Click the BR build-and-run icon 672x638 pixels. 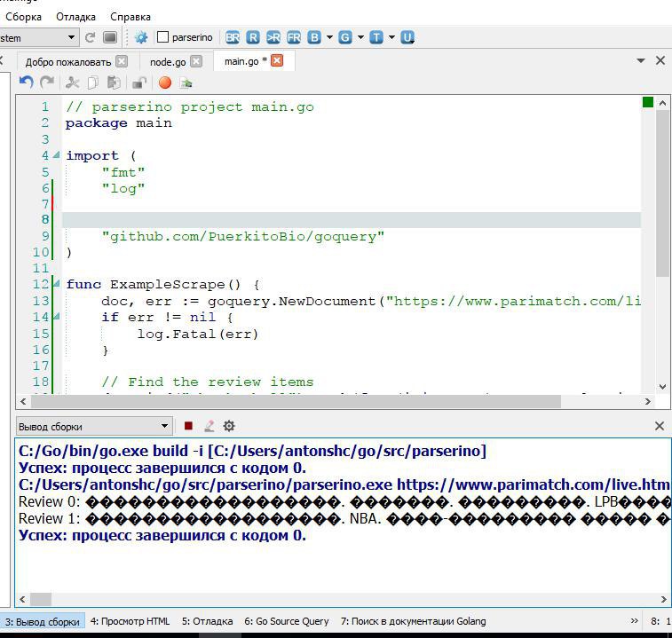233,37
